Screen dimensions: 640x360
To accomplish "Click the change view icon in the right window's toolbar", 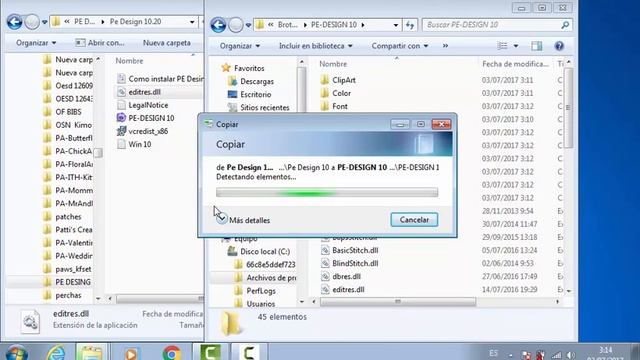I will [x=502, y=46].
